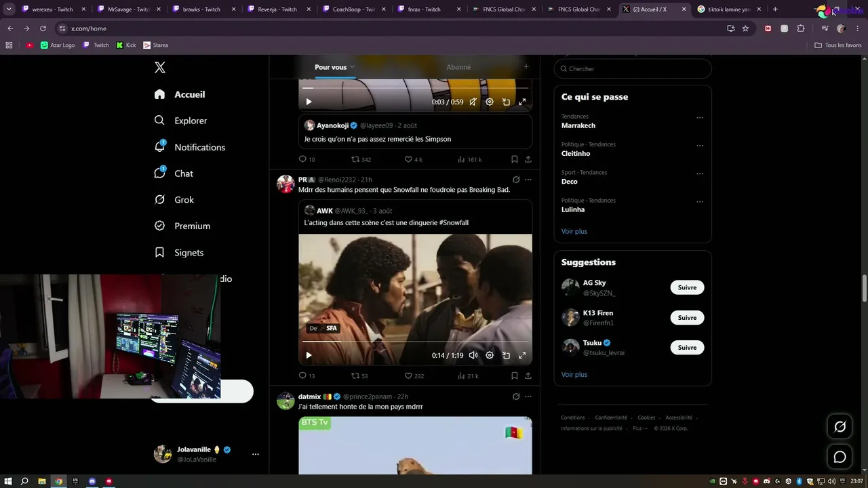Open video settings on the Simpson clip
The image size is (868, 488).
[x=490, y=102]
